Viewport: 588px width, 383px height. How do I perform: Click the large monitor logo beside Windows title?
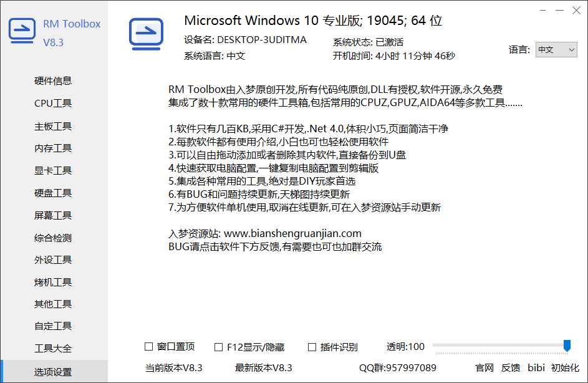(147, 34)
